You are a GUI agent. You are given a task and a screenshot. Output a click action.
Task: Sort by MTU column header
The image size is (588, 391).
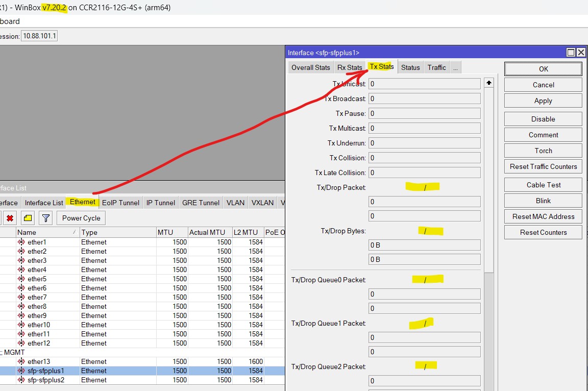point(171,232)
